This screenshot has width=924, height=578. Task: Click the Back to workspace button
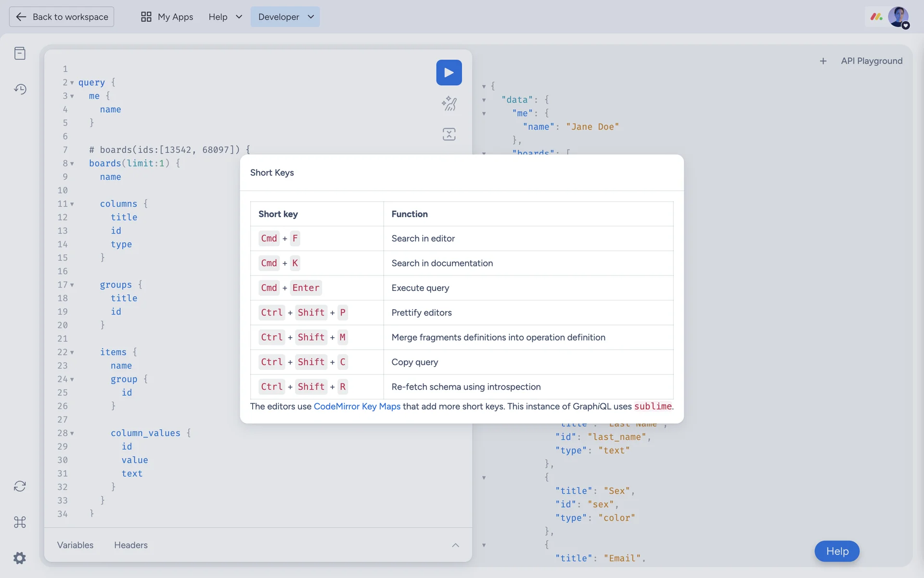(62, 17)
